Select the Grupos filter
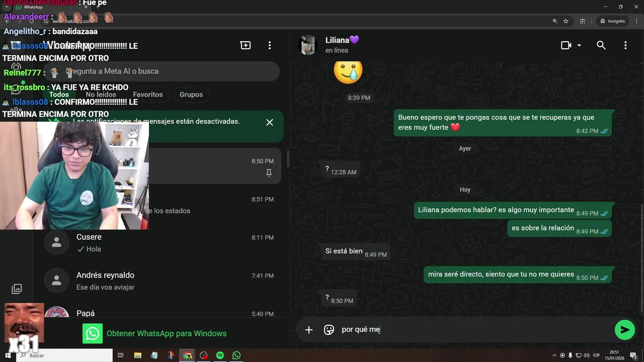This screenshot has width=644, height=362. click(x=191, y=95)
